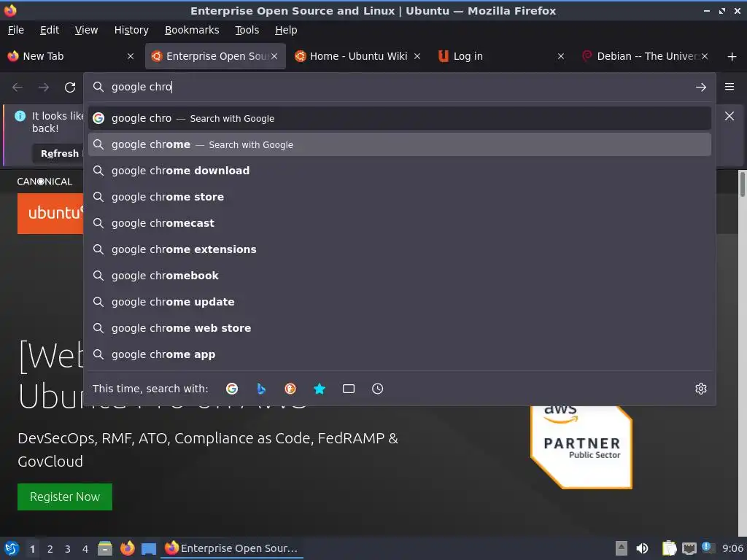This screenshot has height=560, width=747.
Task: Close the Debian tab
Action: [x=705, y=56]
